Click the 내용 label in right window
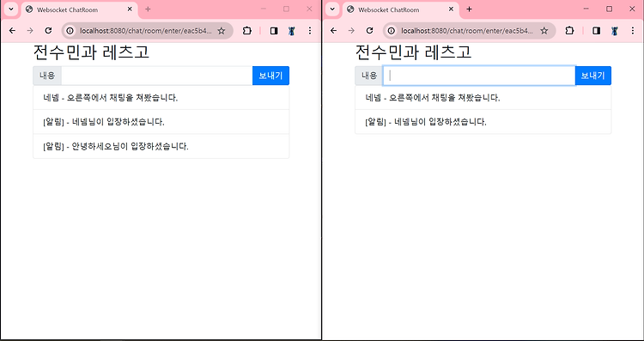The width and height of the screenshot is (644, 341). click(x=369, y=76)
